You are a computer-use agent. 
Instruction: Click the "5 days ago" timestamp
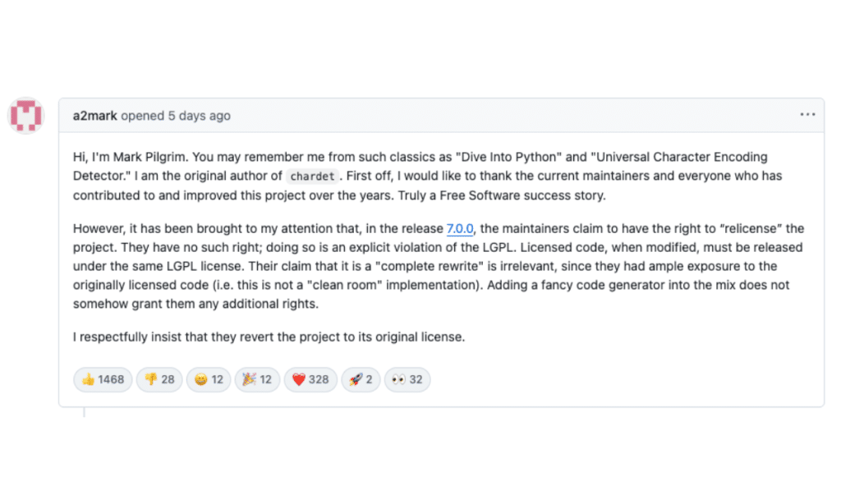(x=200, y=116)
